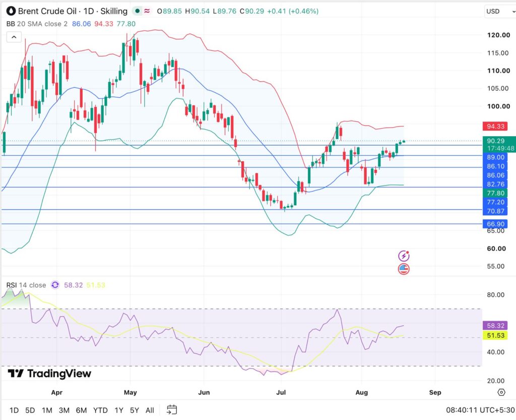Click the C90.29 close value in header

tap(252, 11)
